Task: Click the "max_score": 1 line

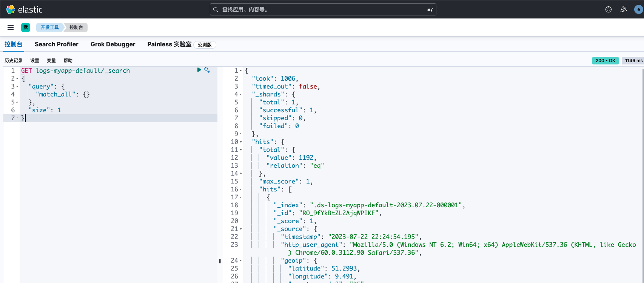Action: [286, 181]
